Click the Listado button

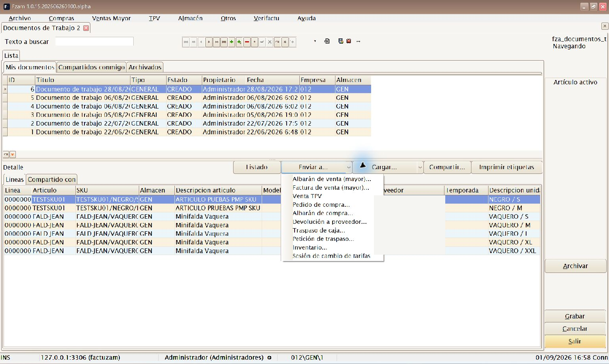(x=257, y=167)
